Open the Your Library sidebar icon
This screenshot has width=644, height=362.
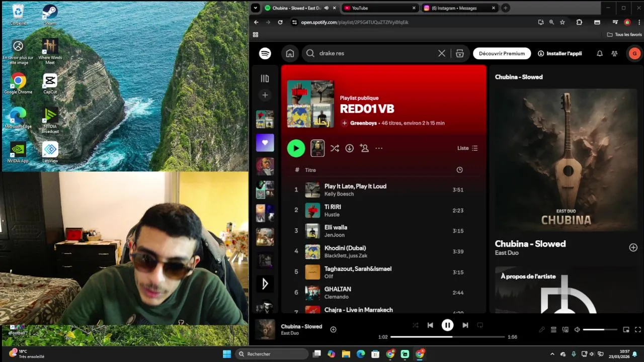coord(265,78)
